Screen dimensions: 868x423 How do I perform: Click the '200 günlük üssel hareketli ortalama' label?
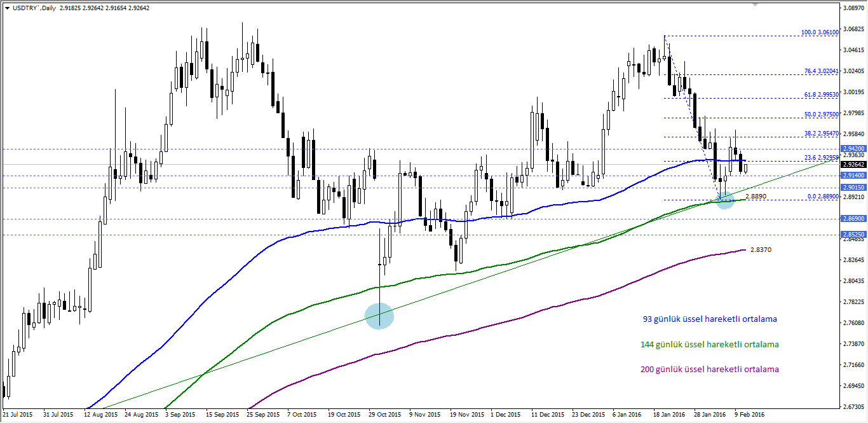point(710,369)
